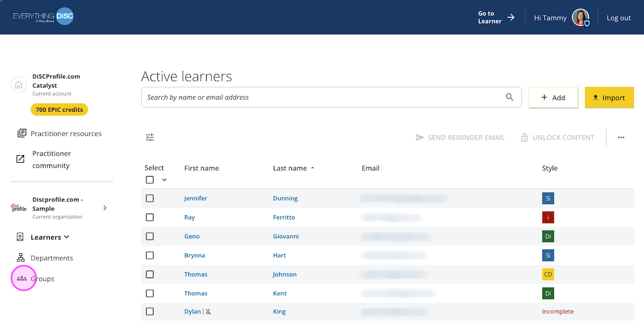
Task: Click Thomas Kent's green Di style badge
Action: (x=548, y=293)
